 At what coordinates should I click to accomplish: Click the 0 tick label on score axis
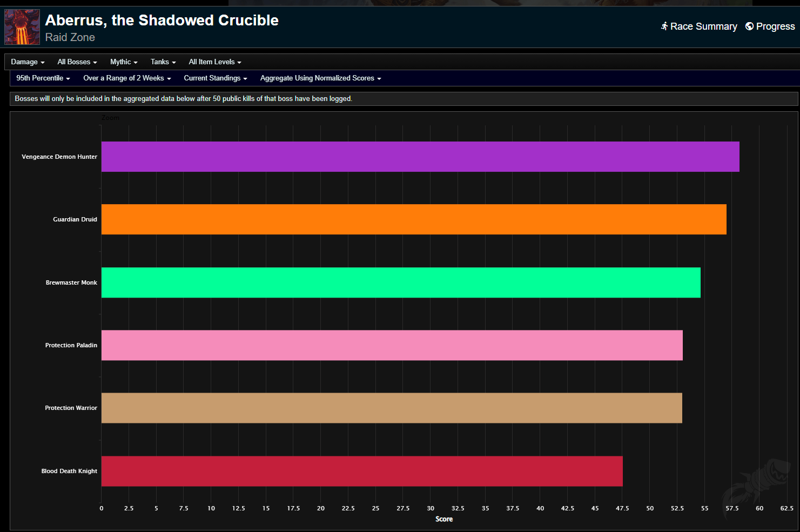coord(102,508)
